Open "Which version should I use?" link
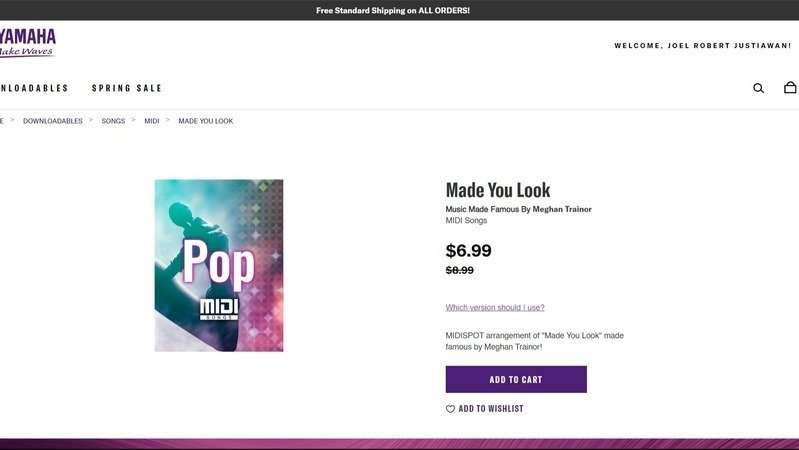This screenshot has height=450, width=799. click(x=495, y=308)
